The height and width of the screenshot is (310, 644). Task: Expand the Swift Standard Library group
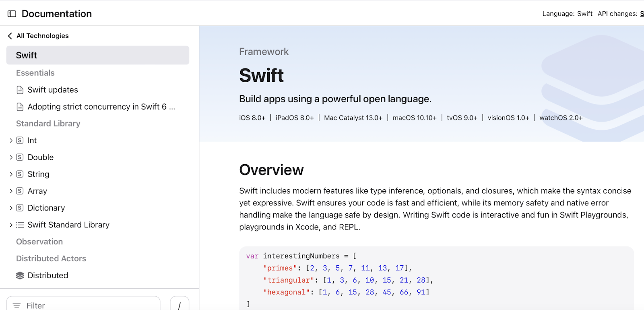(x=11, y=225)
